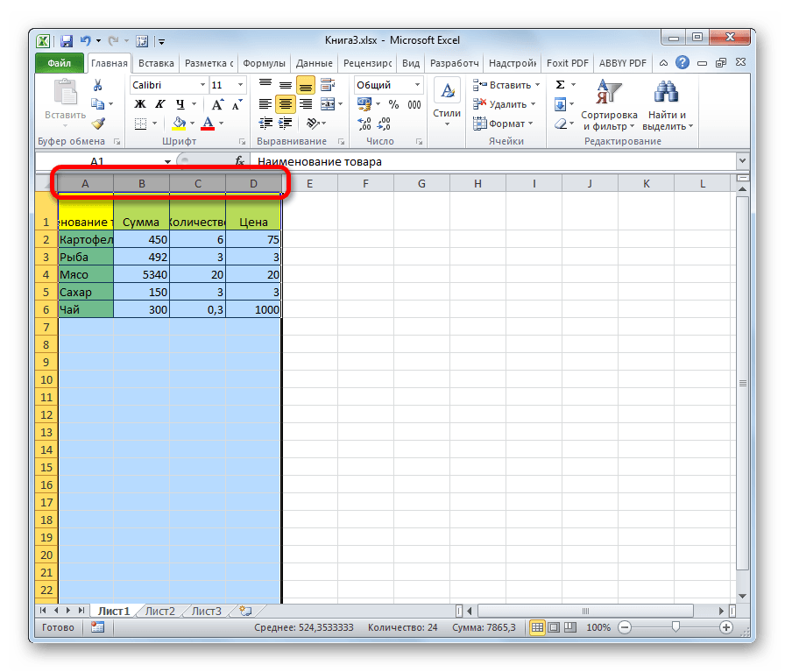This screenshot has height=672, width=785.
Task: Click the thousands separator 000 icon
Action: pos(414,104)
